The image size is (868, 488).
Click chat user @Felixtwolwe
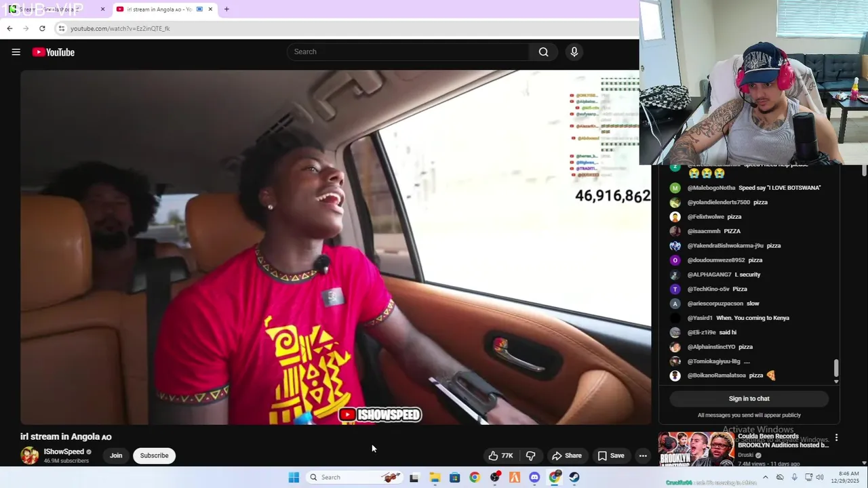705,217
